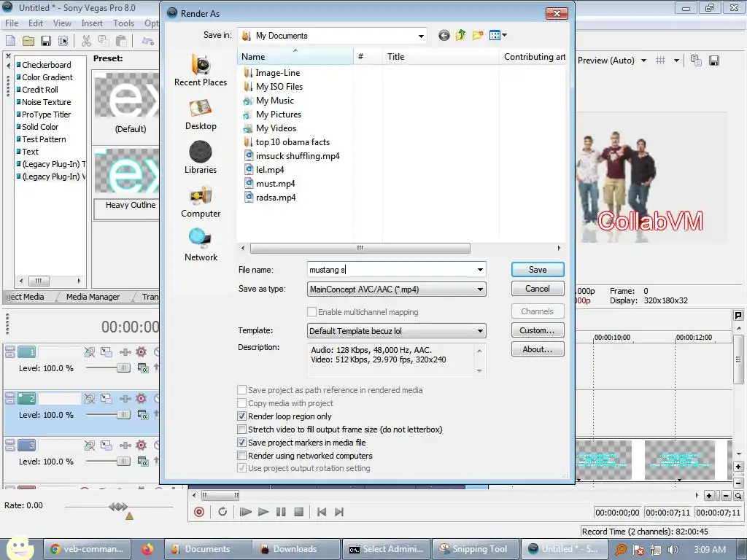Click the Paste clipboard icon in Vegas toolbar
The image size is (747, 560).
pyautogui.click(x=121, y=41)
